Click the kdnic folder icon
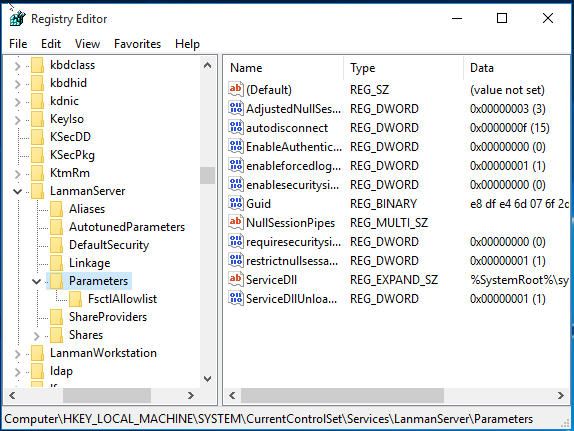This screenshot has height=431, width=574. (37, 101)
